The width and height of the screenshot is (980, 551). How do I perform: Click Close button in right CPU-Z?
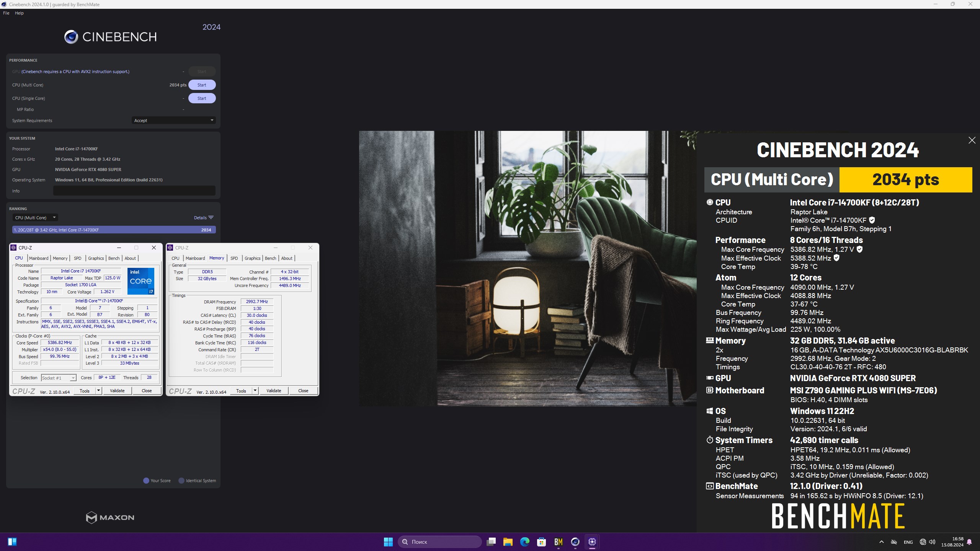(303, 391)
